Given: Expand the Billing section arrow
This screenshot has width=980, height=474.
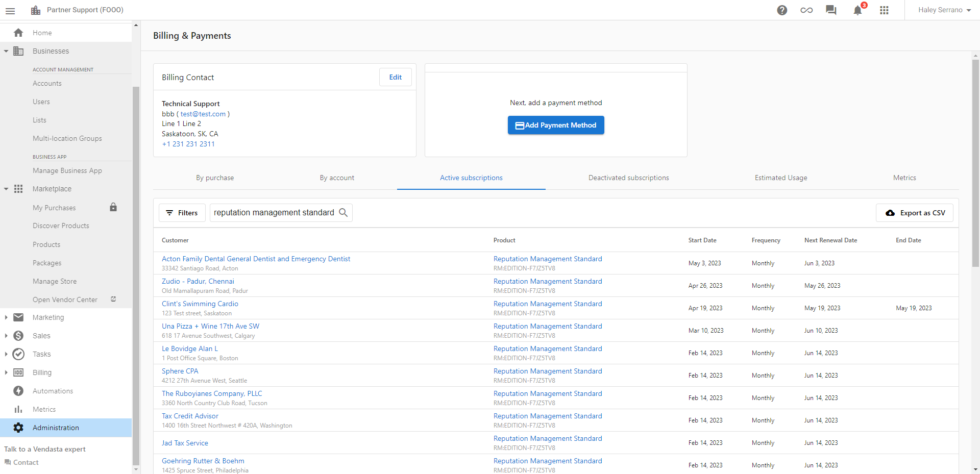Looking at the screenshot, I should [x=6, y=372].
